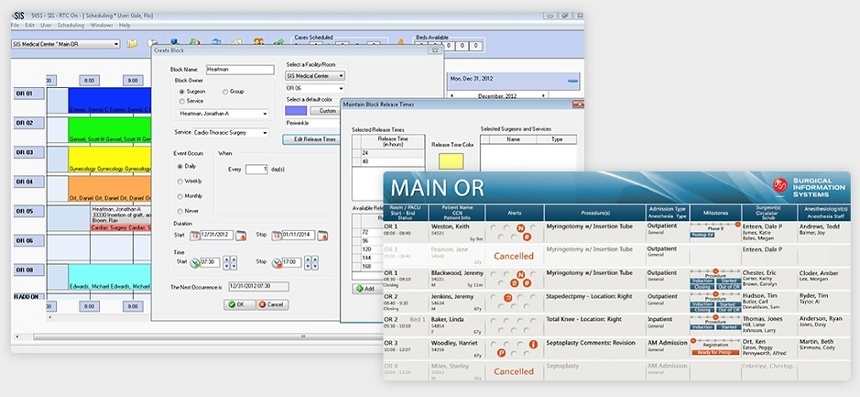Select the OR 01 room row label
The width and height of the screenshot is (860, 397).
pyautogui.click(x=29, y=94)
